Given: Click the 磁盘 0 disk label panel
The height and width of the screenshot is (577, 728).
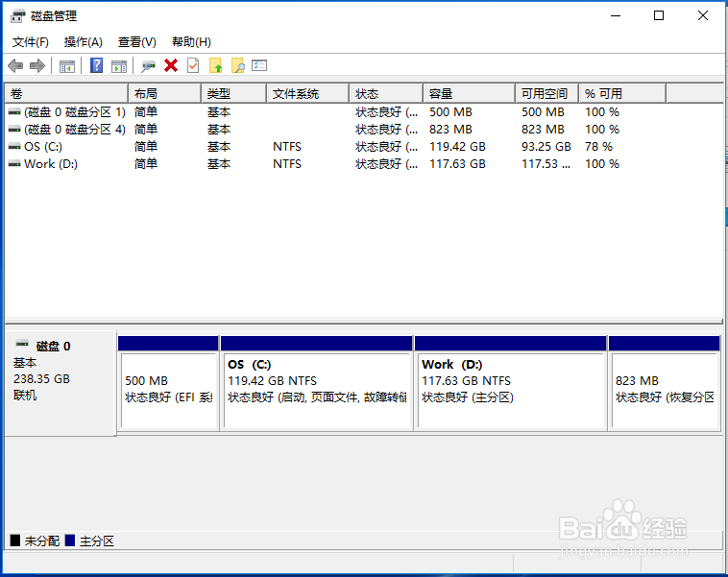Looking at the screenshot, I should 61,383.
